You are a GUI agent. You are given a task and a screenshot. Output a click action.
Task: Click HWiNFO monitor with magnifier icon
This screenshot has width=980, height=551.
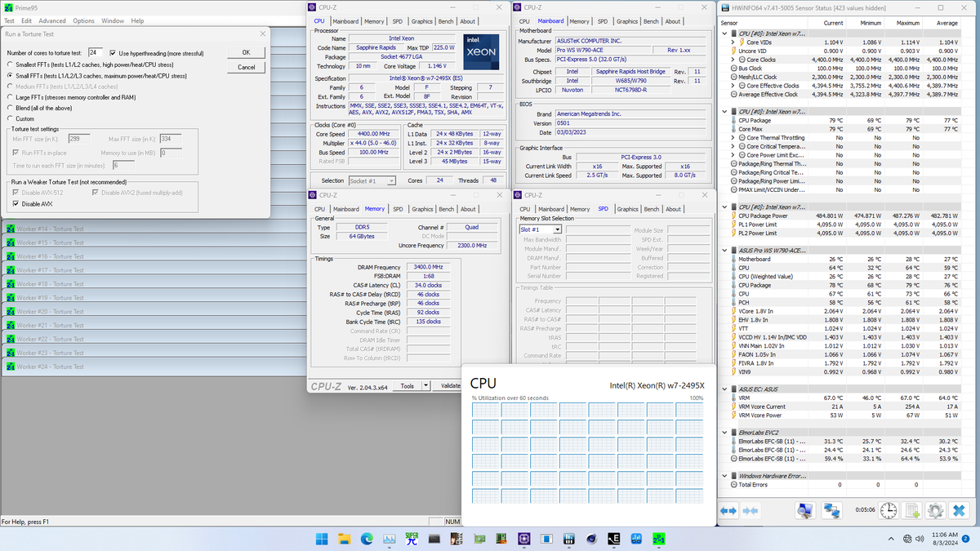coord(805,510)
